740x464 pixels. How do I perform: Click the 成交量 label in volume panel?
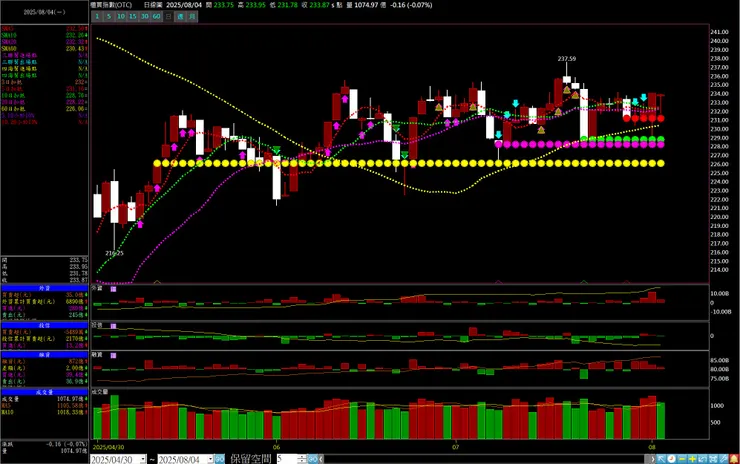tap(100, 392)
